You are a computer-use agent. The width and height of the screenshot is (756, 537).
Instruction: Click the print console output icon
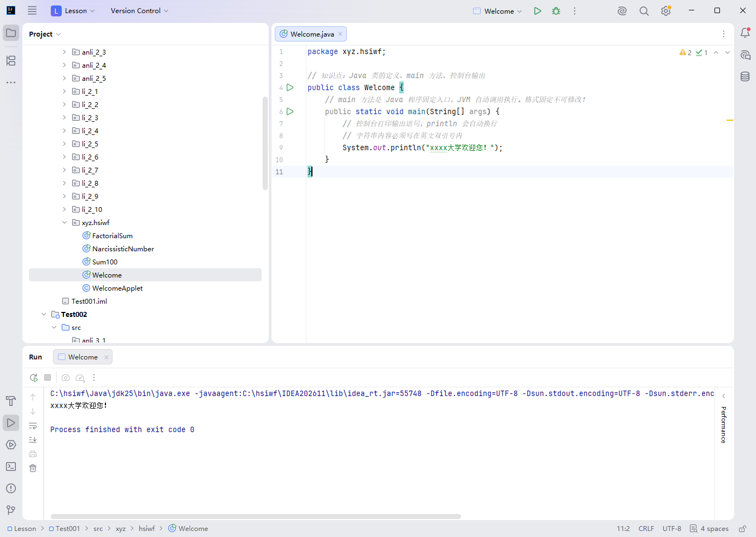(x=33, y=454)
